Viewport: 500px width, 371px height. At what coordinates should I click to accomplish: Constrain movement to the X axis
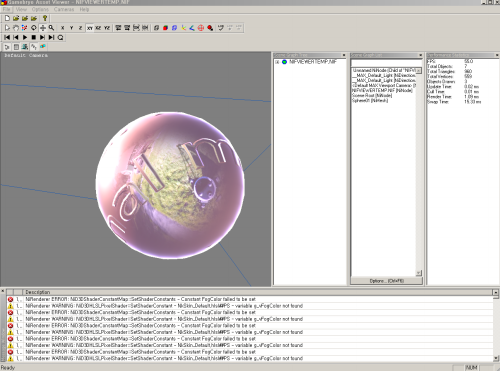click(62, 28)
